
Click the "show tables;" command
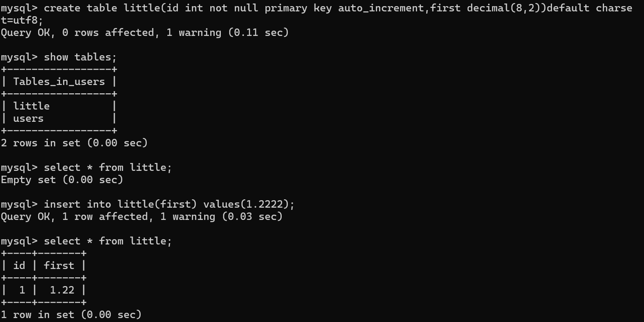80,57
